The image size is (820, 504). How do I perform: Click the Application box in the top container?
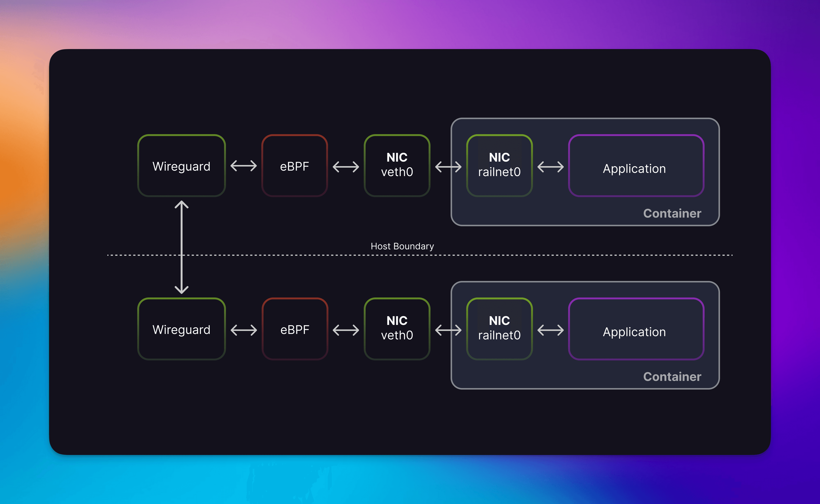(x=636, y=166)
